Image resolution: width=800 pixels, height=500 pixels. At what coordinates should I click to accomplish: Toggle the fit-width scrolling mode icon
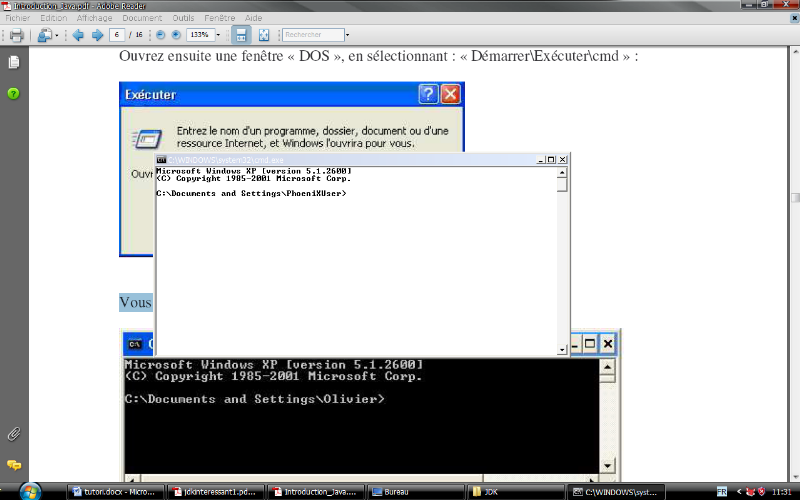tap(241, 35)
